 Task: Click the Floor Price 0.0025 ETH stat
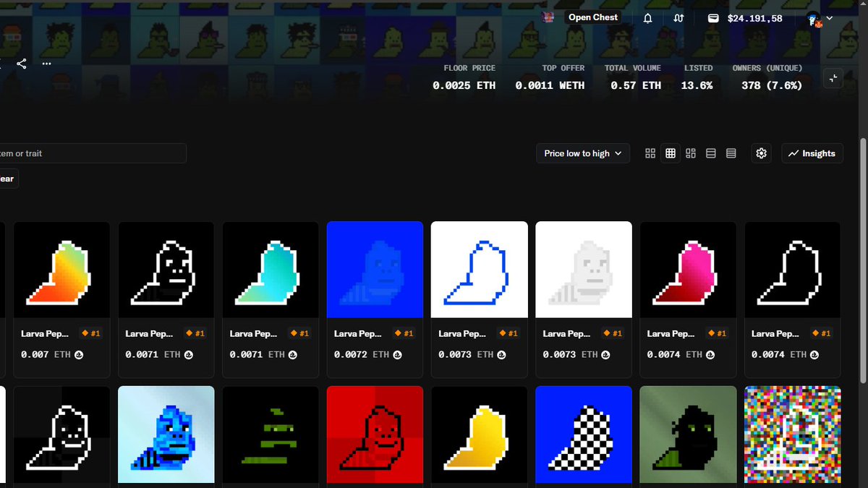pyautogui.click(x=464, y=77)
